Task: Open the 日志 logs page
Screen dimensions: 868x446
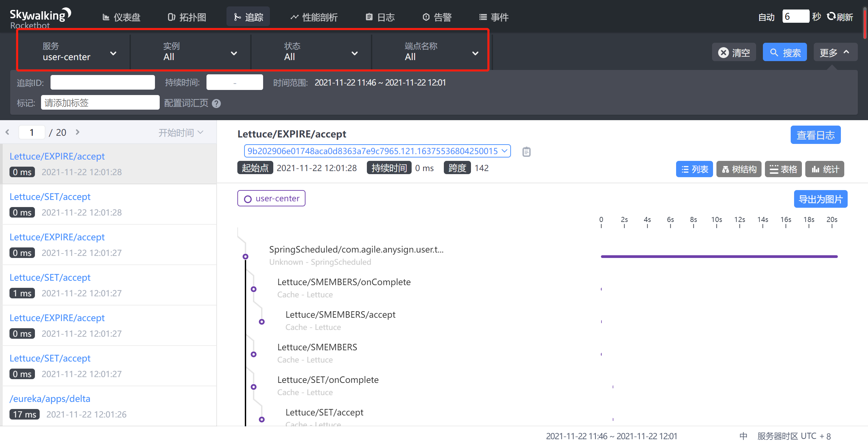Action: pyautogui.click(x=380, y=17)
